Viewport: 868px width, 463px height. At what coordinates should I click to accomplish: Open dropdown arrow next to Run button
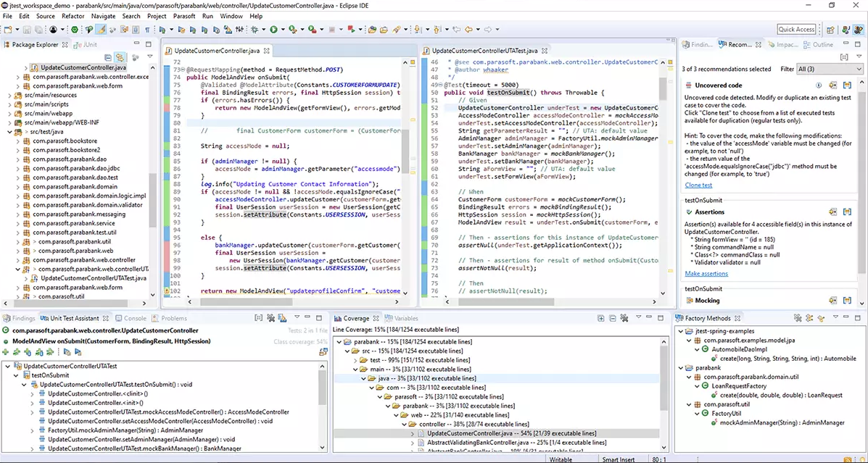pos(283,29)
